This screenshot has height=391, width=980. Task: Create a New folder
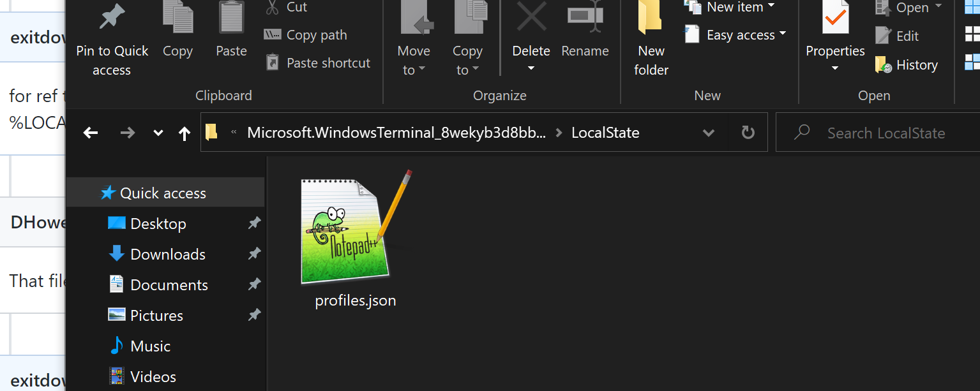[x=651, y=40]
